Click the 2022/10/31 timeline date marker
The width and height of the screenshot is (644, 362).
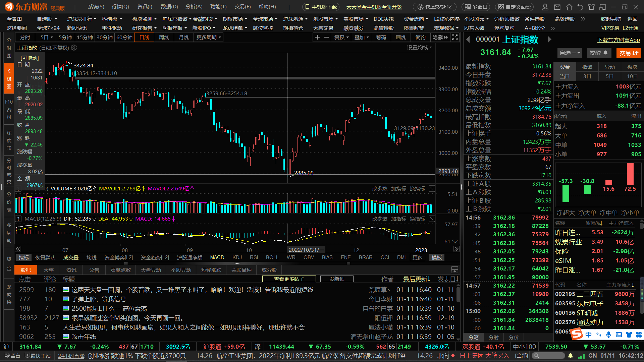pyautogui.click(x=306, y=250)
